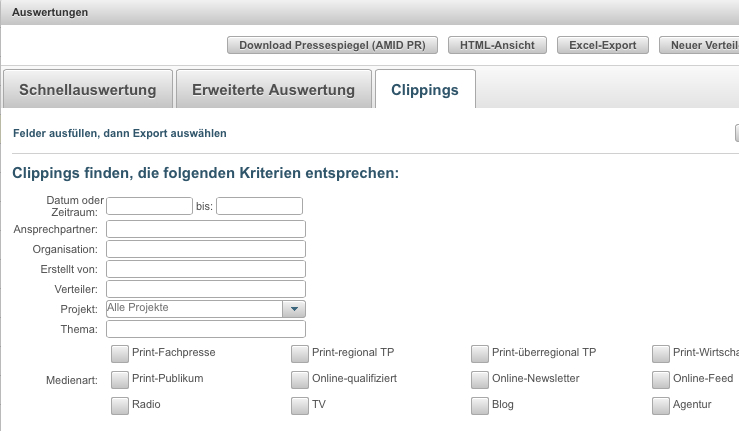
Task: Expand the Projekt dropdown arrow
Action: [x=294, y=309]
